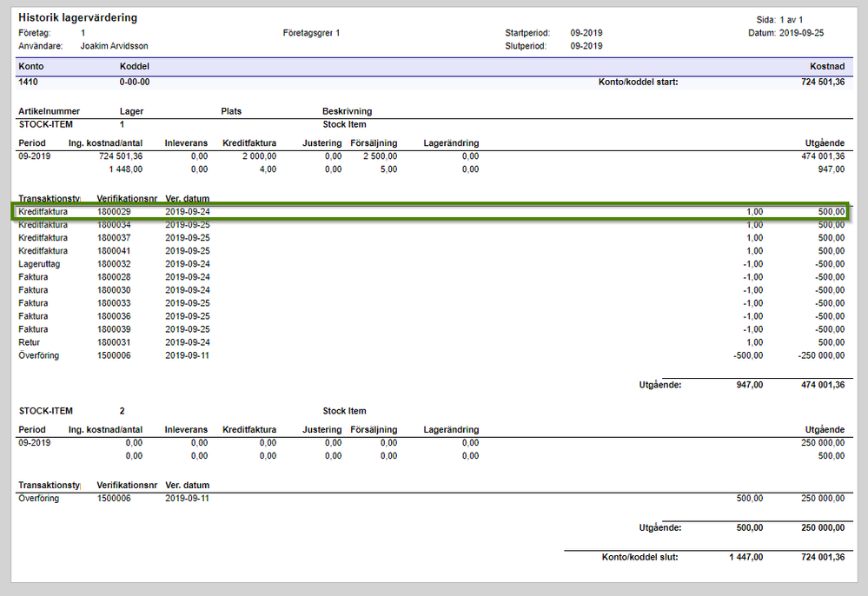The width and height of the screenshot is (868, 596).
Task: Click the Koddel column header
Action: tap(135, 66)
